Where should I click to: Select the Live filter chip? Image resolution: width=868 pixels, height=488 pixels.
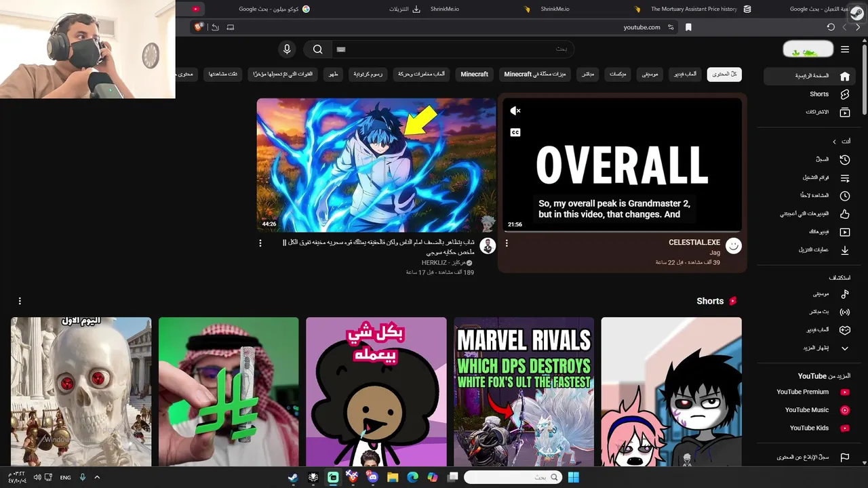(x=589, y=74)
